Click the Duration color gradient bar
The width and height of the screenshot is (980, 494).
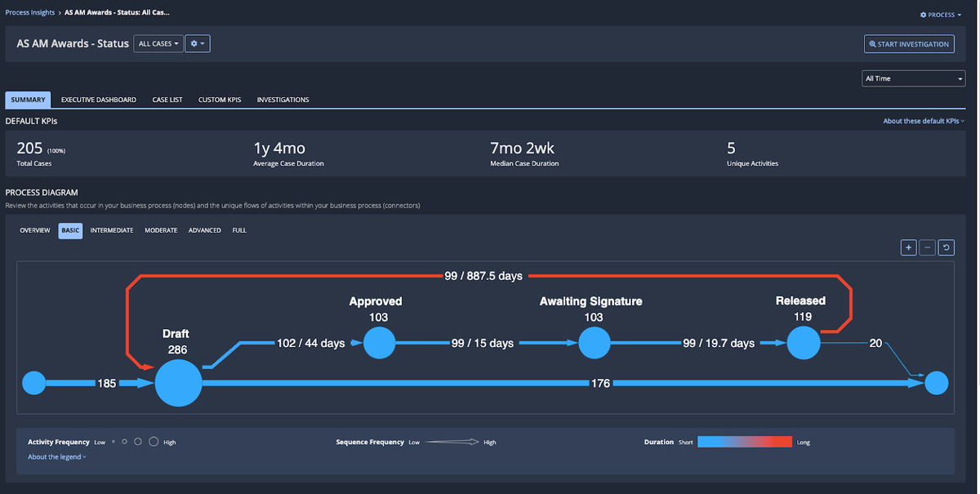744,442
